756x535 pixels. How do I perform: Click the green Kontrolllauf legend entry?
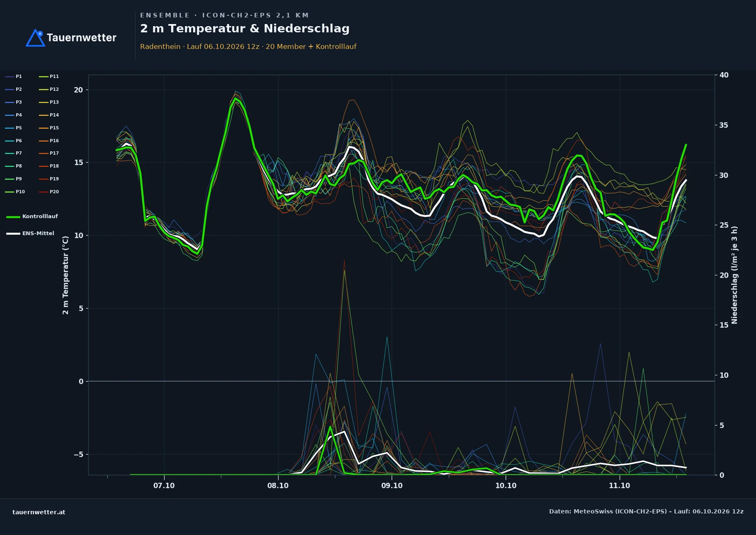pos(32,216)
